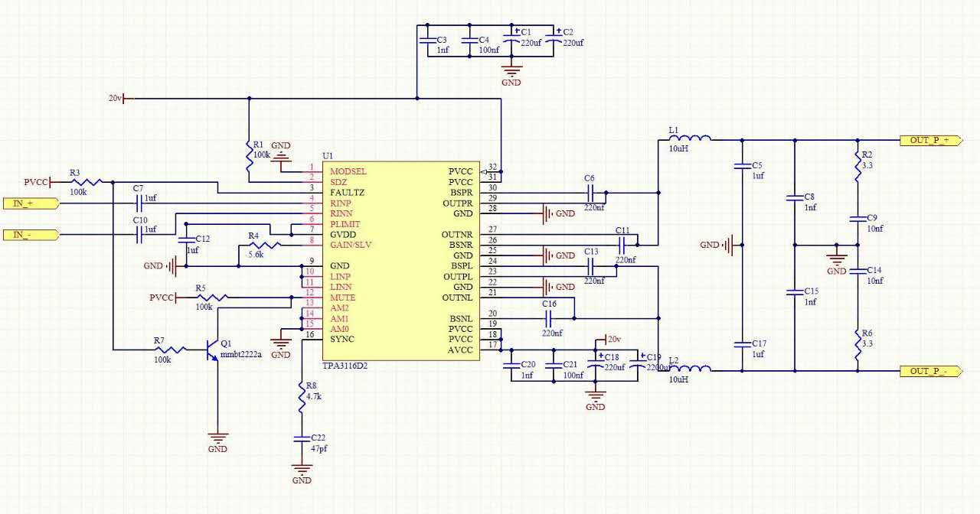The height and width of the screenshot is (514, 980).
Task: Click the OUT_P_+ output port
Action: 931,140
